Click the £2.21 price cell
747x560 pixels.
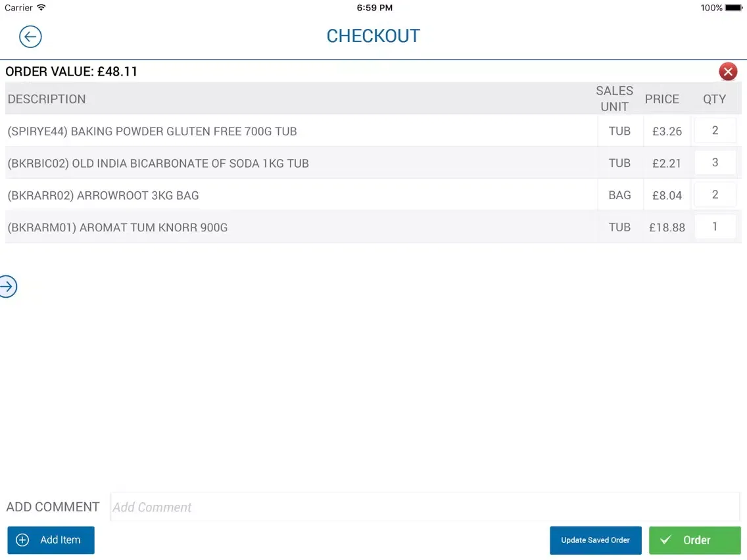(x=667, y=163)
